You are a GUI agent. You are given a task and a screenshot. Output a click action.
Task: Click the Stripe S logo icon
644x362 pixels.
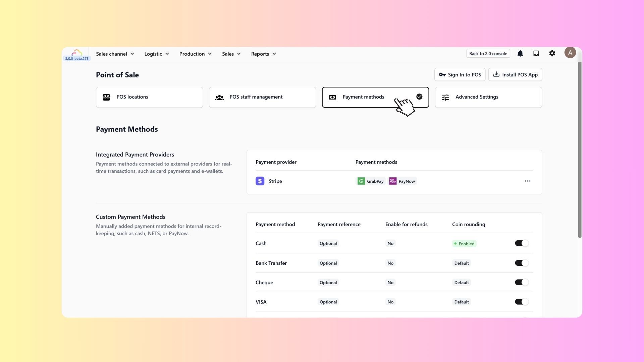pyautogui.click(x=260, y=181)
